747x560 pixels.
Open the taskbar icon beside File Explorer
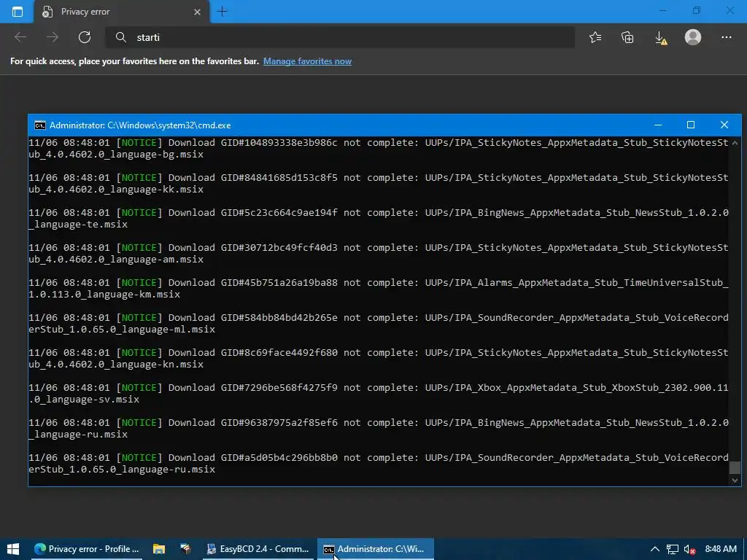pos(185,549)
